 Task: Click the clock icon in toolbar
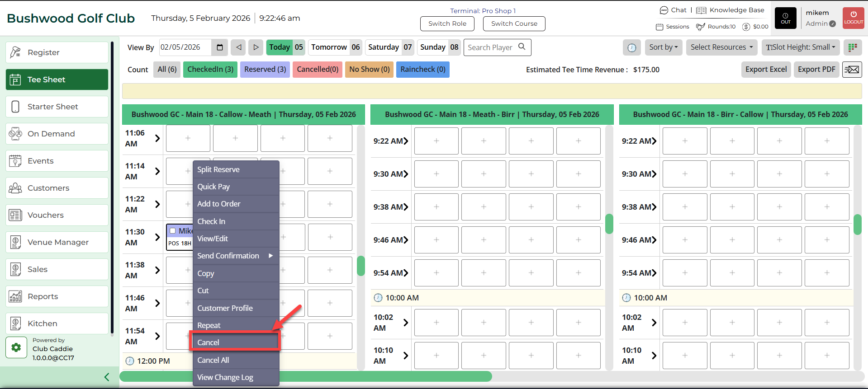coord(632,47)
